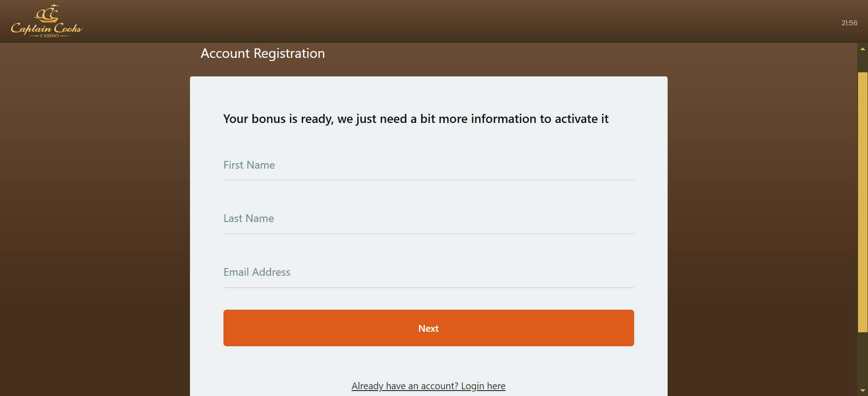The width and height of the screenshot is (868, 396).
Task: Click the line under Email Address field
Action: pyautogui.click(x=428, y=288)
